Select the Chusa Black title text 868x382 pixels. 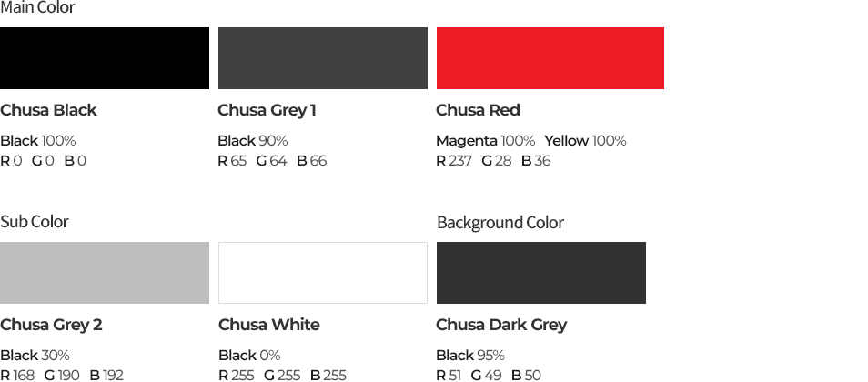click(x=48, y=110)
